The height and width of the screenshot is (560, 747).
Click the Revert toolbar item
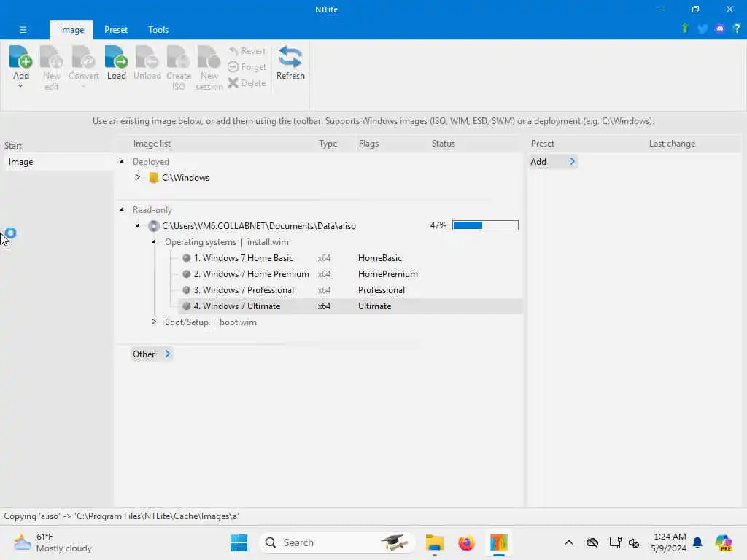click(x=247, y=51)
